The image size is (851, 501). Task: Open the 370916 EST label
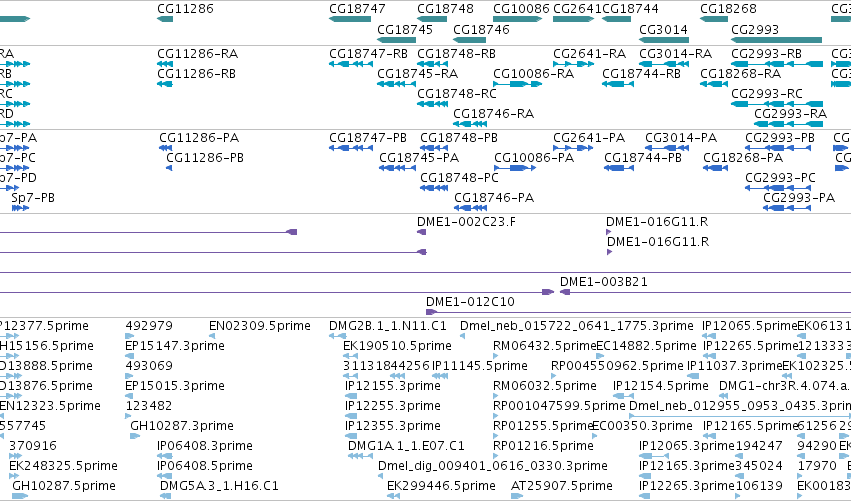pos(33,447)
